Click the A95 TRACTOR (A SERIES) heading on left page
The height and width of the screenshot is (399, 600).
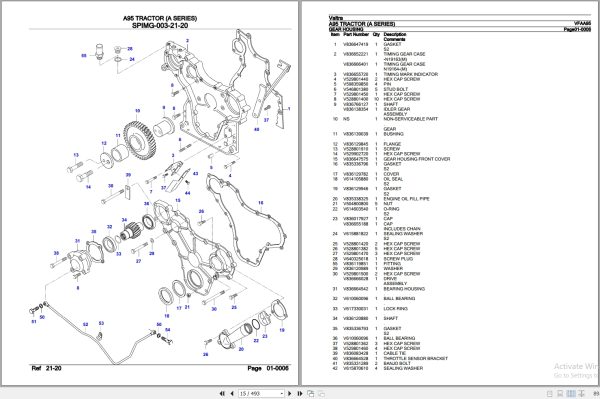160,18
